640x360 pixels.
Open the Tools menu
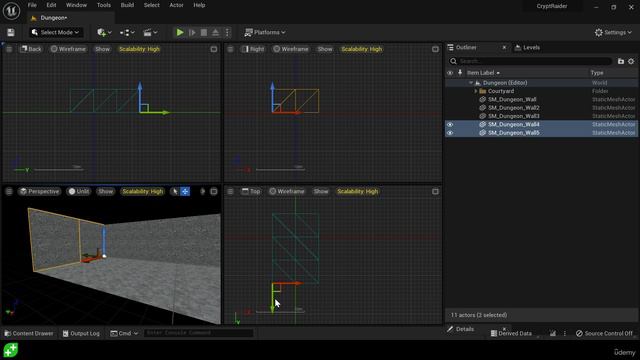coord(104,5)
